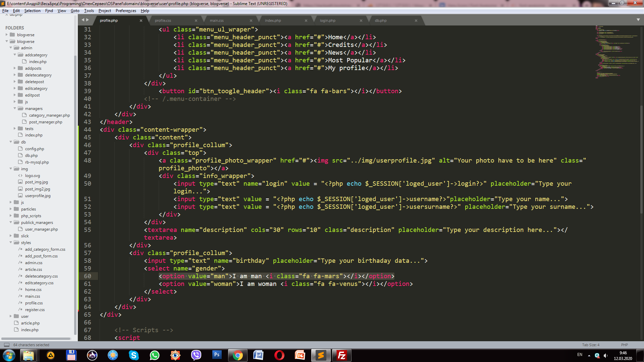Open Opera browser from taskbar

tap(279, 355)
